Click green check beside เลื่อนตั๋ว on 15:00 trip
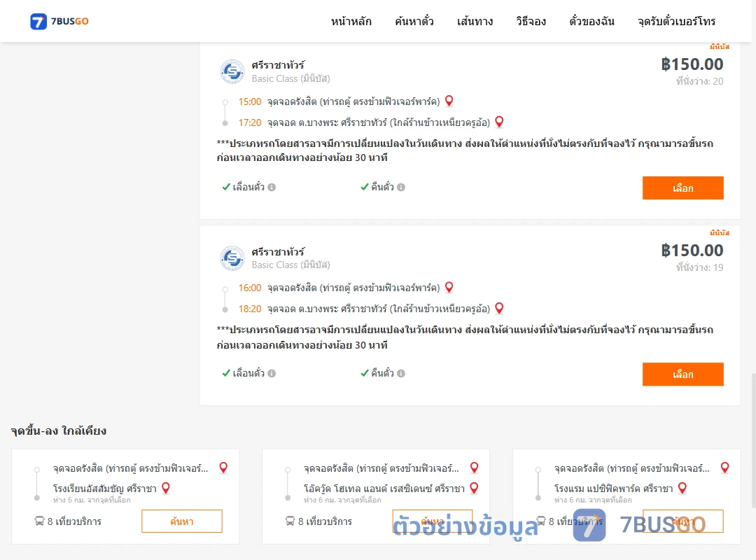 226,187
